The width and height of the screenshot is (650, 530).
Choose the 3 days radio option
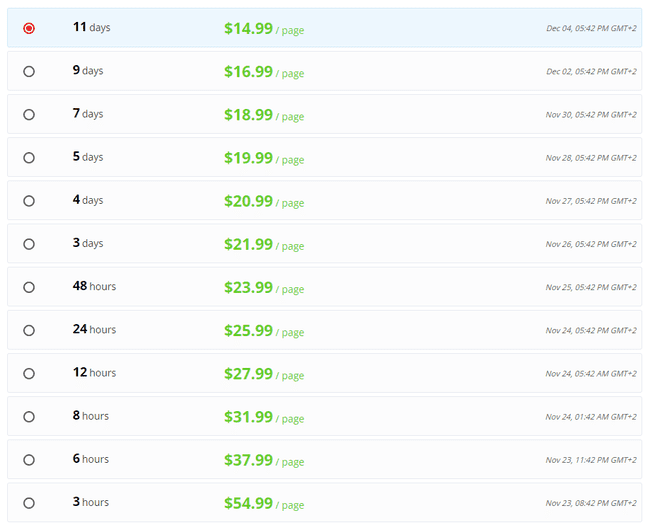point(29,244)
